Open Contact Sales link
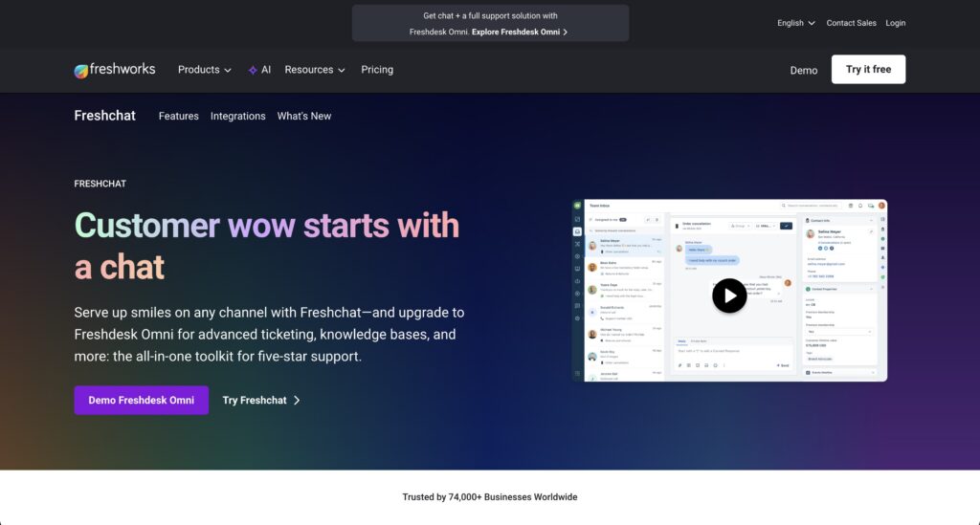980x525 pixels. click(851, 23)
